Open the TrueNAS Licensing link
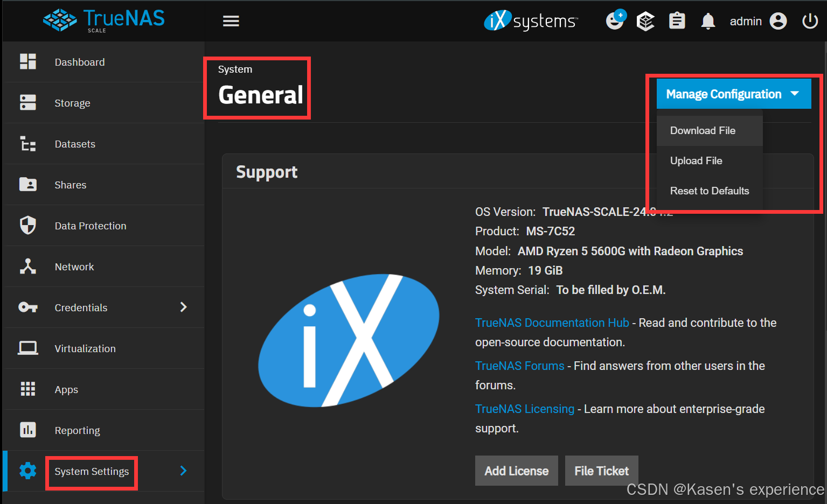The image size is (827, 504). 525,409
